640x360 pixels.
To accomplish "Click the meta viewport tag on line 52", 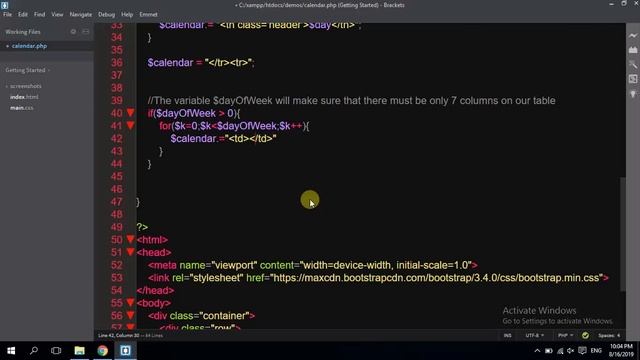I will point(313,265).
